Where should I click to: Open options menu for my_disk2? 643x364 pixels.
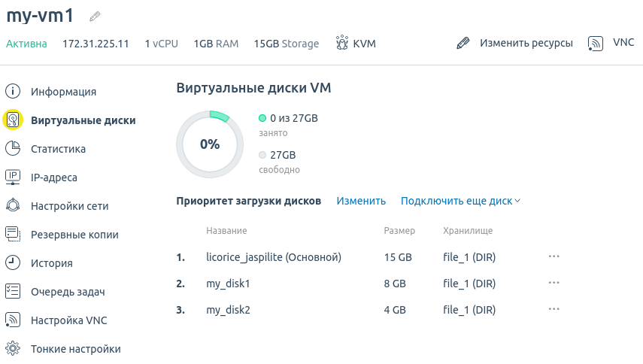coord(554,309)
